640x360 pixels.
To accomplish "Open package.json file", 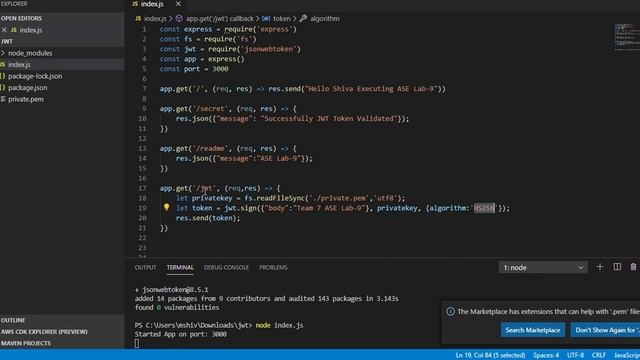I will click(x=27, y=87).
